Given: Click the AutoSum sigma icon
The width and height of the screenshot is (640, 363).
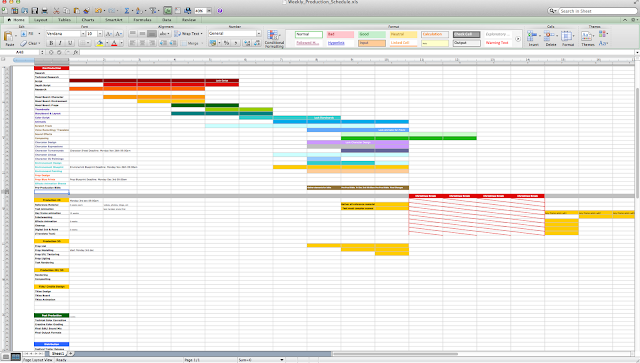Looking at the screenshot, I should click(x=127, y=11).
